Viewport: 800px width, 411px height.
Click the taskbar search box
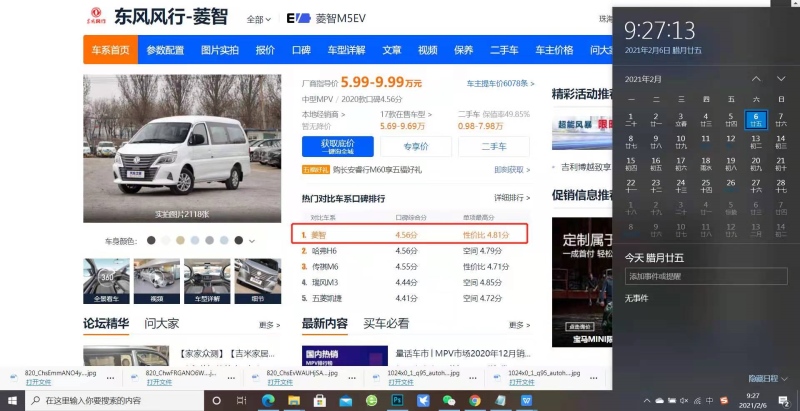[x=115, y=400]
